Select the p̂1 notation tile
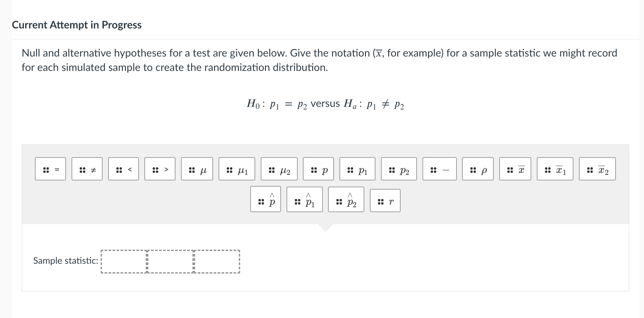644x318 pixels. click(x=305, y=200)
